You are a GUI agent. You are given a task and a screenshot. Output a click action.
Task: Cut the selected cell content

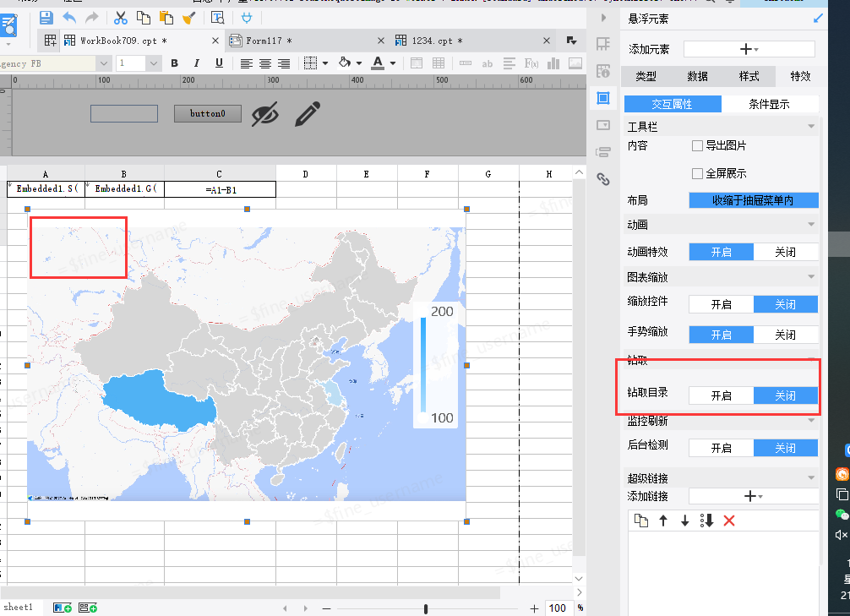120,18
